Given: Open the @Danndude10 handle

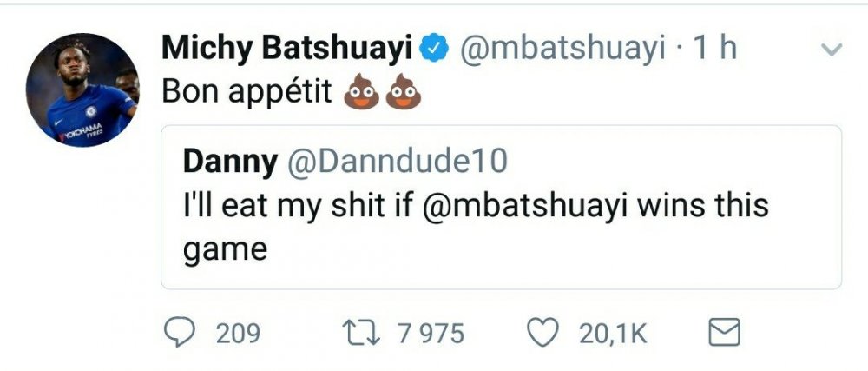Looking at the screenshot, I should coord(395,161).
